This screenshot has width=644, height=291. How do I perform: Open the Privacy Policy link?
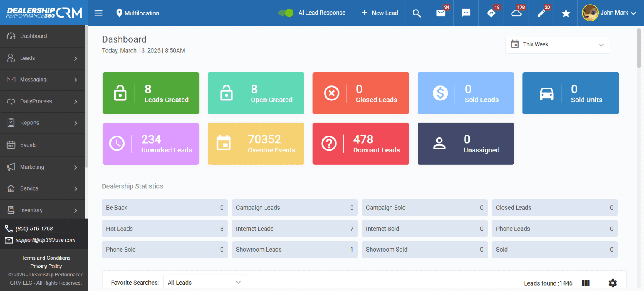[x=46, y=266]
